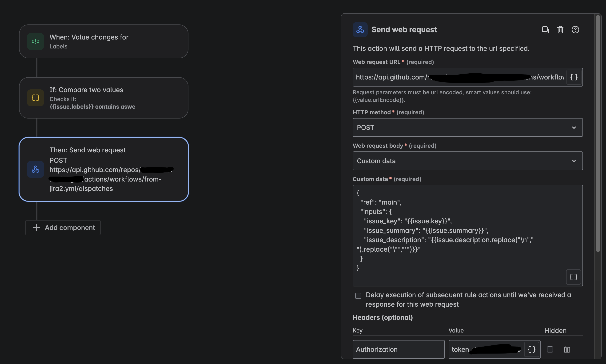Duplicate the Send web request action
The height and width of the screenshot is (364, 606).
(545, 30)
